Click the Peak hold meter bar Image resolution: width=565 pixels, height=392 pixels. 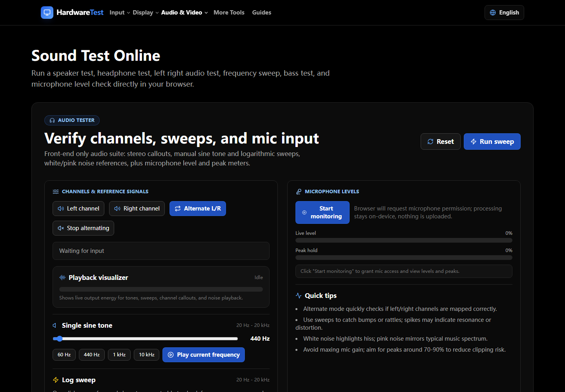pyautogui.click(x=404, y=258)
